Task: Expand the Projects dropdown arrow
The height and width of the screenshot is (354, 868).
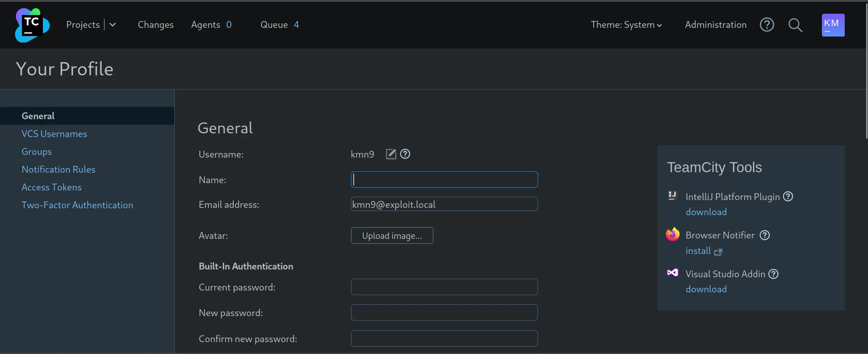Action: (113, 25)
